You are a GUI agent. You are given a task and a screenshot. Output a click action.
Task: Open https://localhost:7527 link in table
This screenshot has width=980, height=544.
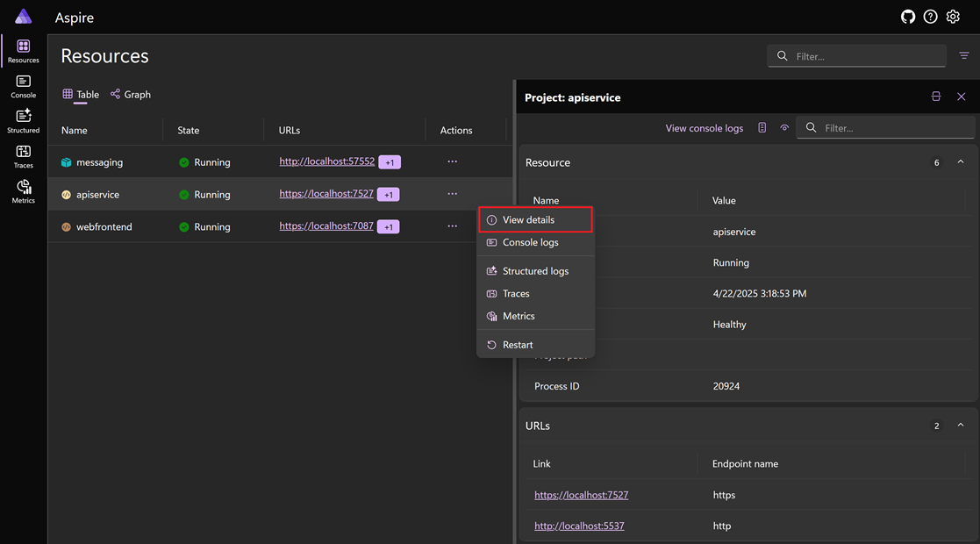(326, 194)
